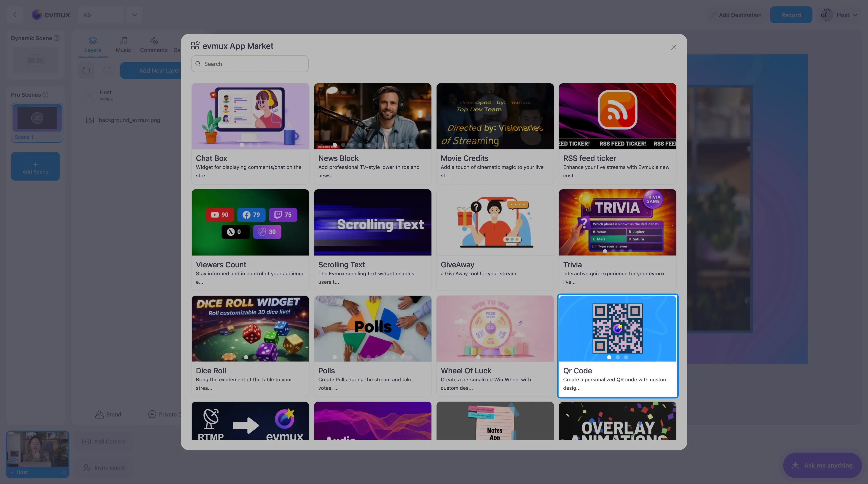Open the GiveAway app card
This screenshot has width=868, height=484.
point(495,240)
